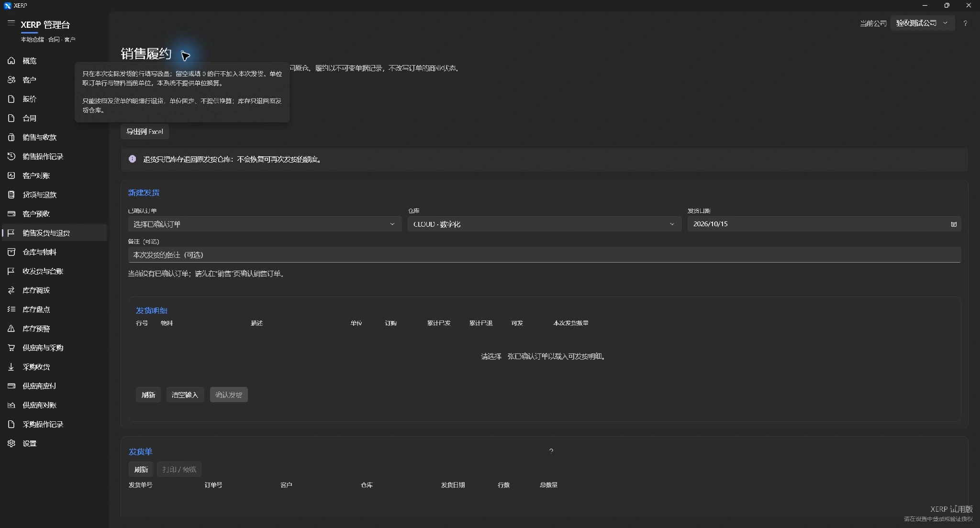Viewport: 980px width, 528px height.
Task: Click the 累计已发 column header
Action: 439,323
